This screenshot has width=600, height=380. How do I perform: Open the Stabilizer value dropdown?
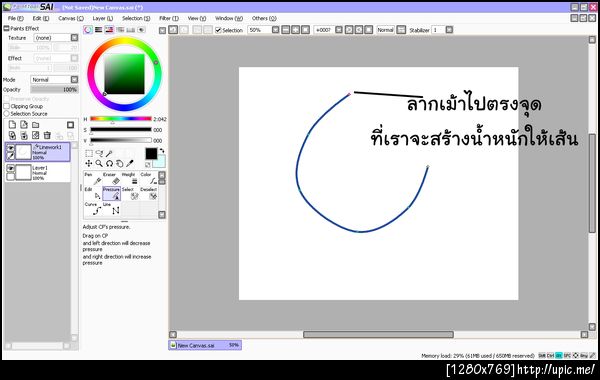point(449,30)
